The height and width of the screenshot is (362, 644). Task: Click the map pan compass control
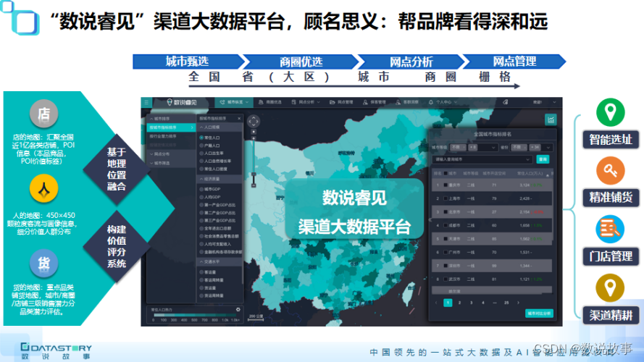click(x=254, y=121)
